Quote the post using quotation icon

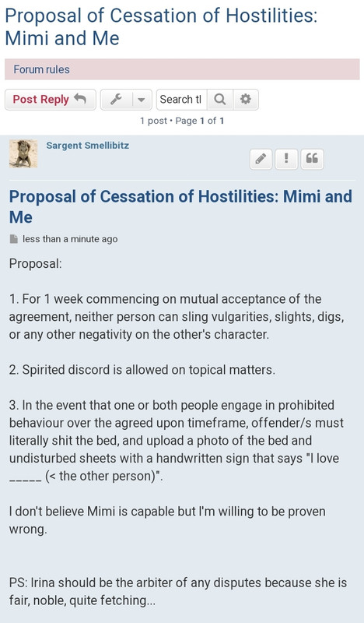[312, 160]
